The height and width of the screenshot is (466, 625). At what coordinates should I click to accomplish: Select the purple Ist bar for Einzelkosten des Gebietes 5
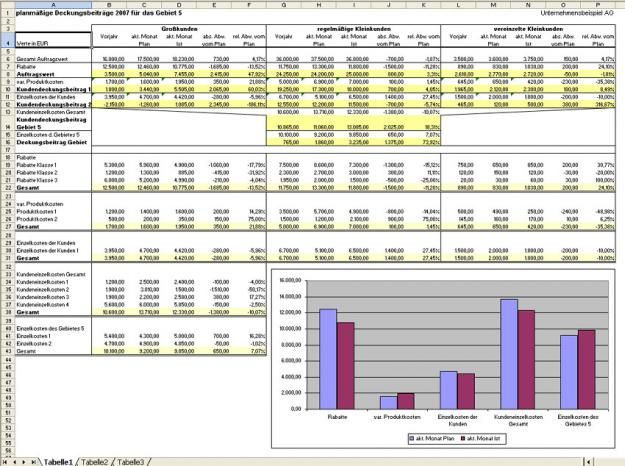[x=586, y=370]
